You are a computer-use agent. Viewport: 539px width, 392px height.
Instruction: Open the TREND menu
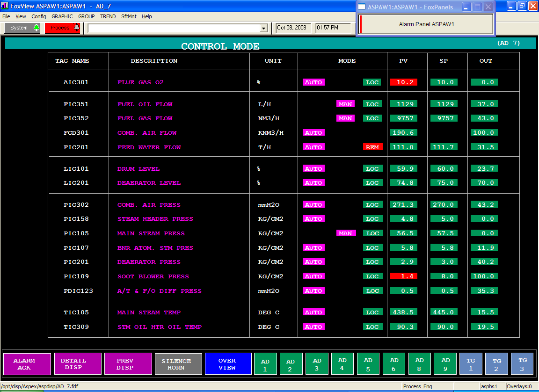[x=108, y=16]
